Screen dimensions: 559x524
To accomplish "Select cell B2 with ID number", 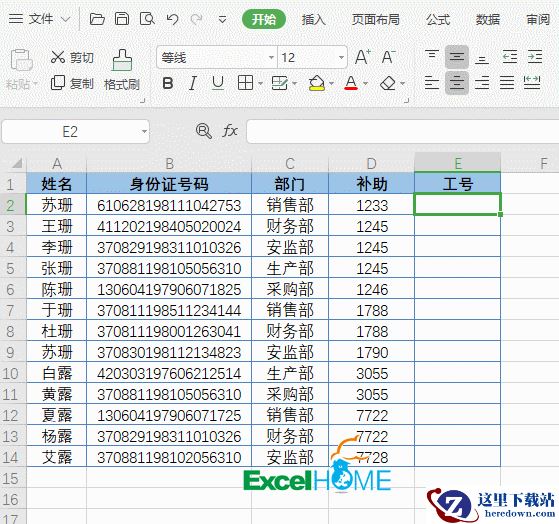I will 169,205.
